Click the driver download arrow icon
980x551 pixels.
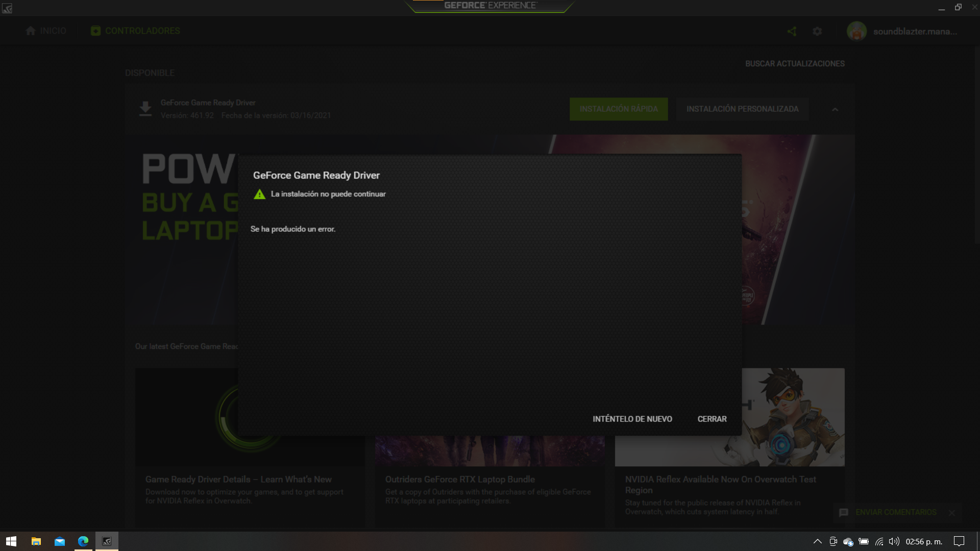145,109
